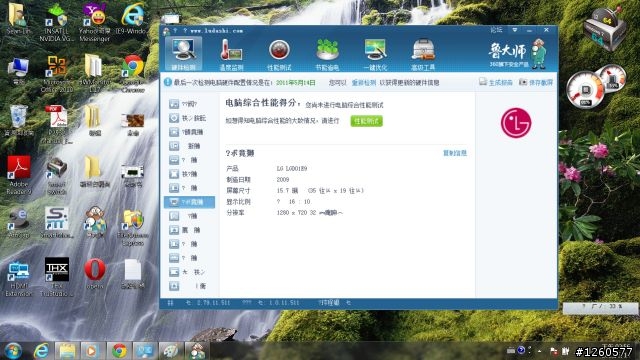Open the Windows Start menu

tap(13, 351)
